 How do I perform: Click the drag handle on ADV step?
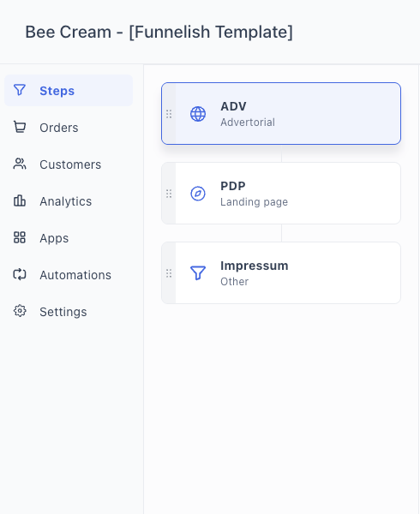(169, 114)
